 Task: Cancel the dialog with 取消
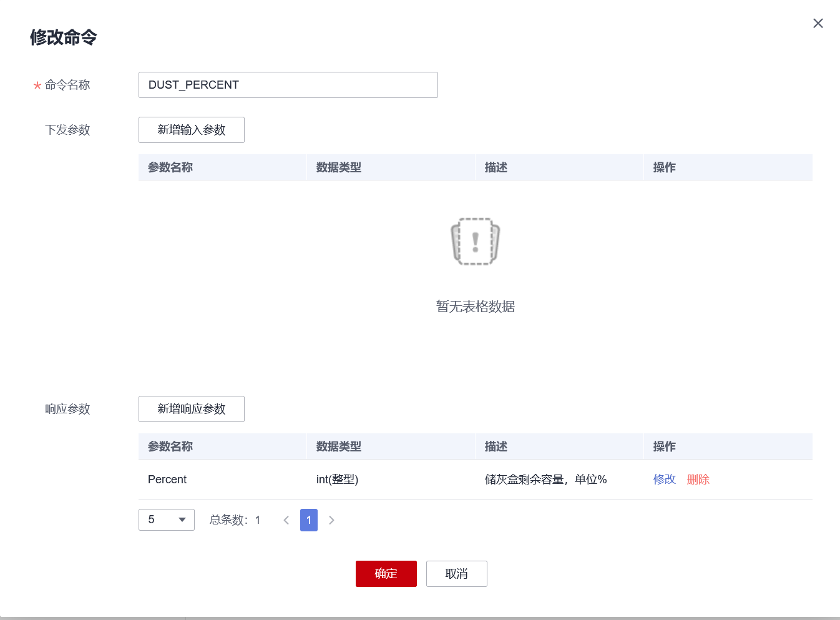click(456, 573)
